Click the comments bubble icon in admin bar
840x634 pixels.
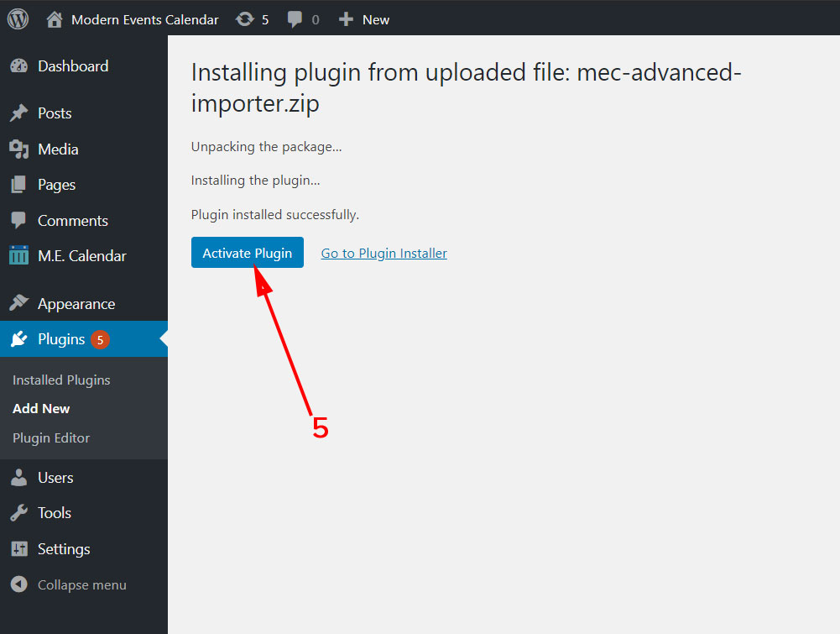click(x=294, y=20)
